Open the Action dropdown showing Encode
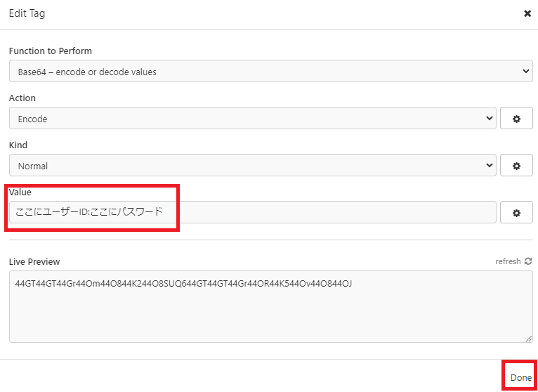538x392 pixels. pos(253,118)
